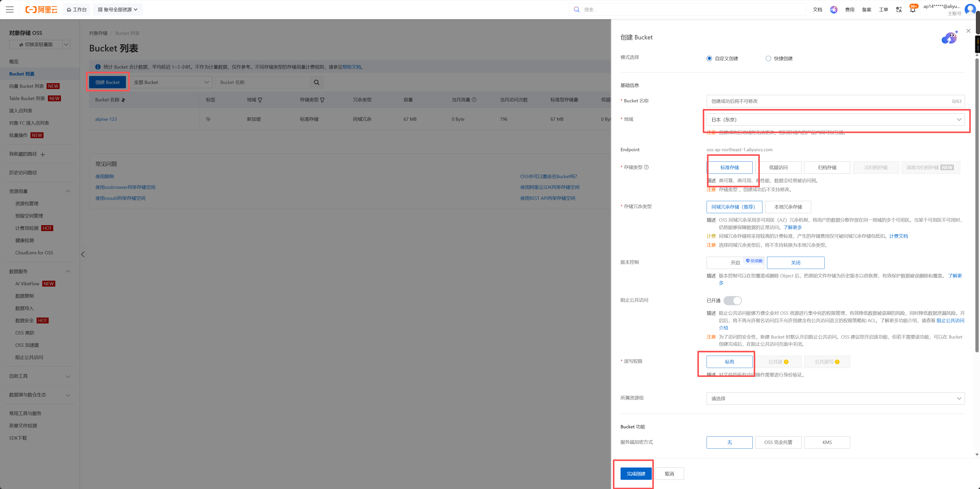Toggle the 阻止公共访问 switch
Screen dimensions: 980x489
pos(732,301)
